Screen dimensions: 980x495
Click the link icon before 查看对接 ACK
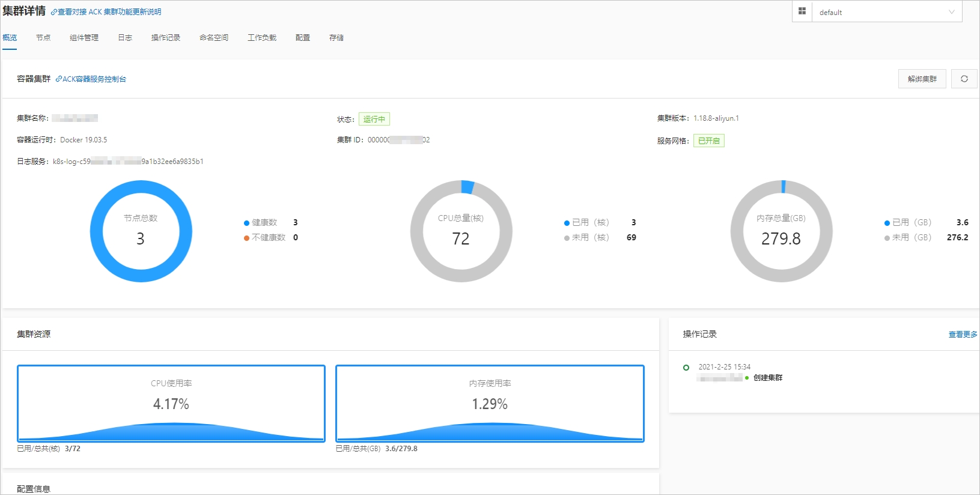[x=54, y=12]
